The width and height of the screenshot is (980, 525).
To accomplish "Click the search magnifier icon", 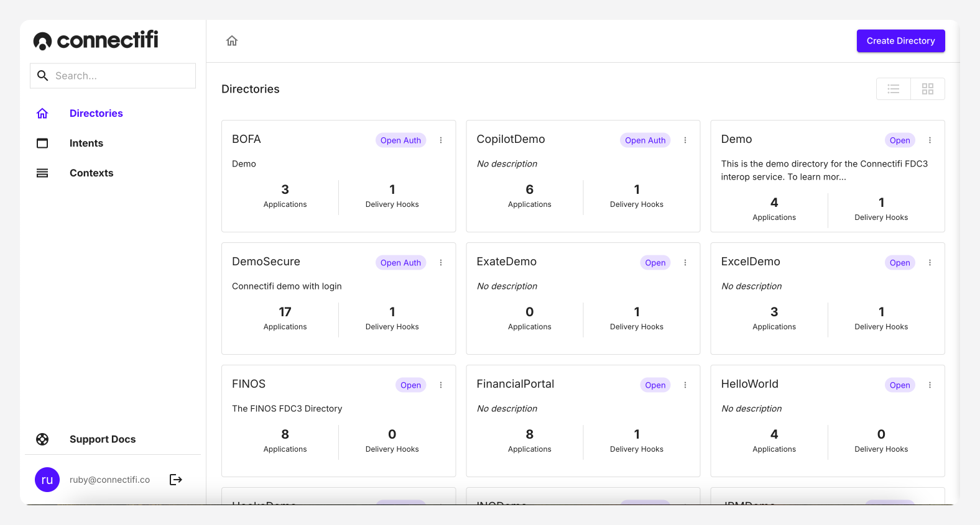I will click(x=43, y=76).
